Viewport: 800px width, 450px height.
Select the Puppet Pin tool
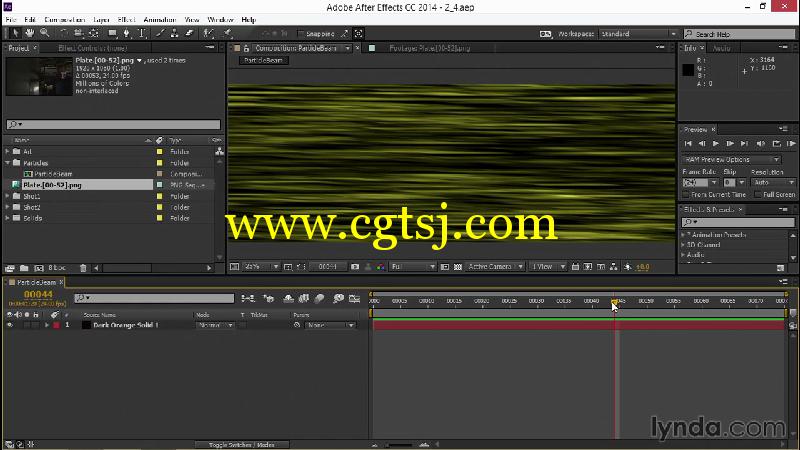[x=227, y=34]
